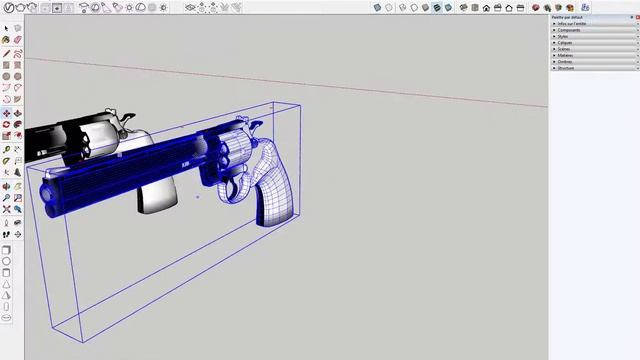Click the first teapot render icon
Screen dimensions: 640x360
pos(20,7)
